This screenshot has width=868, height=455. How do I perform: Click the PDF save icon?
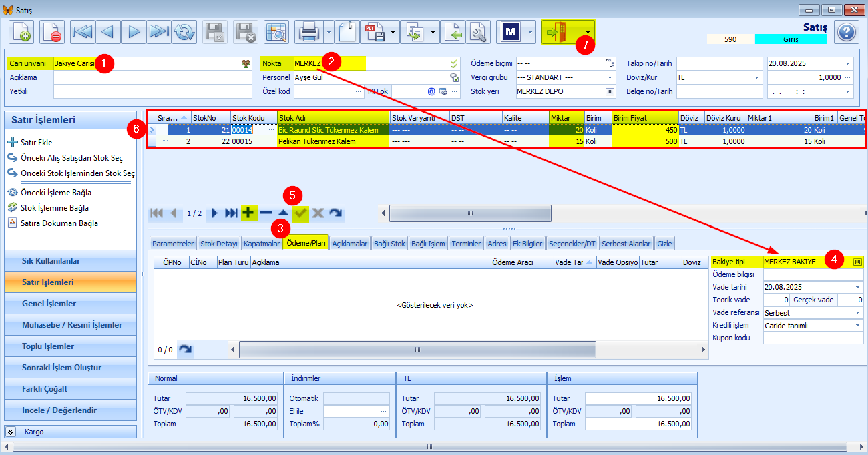[373, 32]
